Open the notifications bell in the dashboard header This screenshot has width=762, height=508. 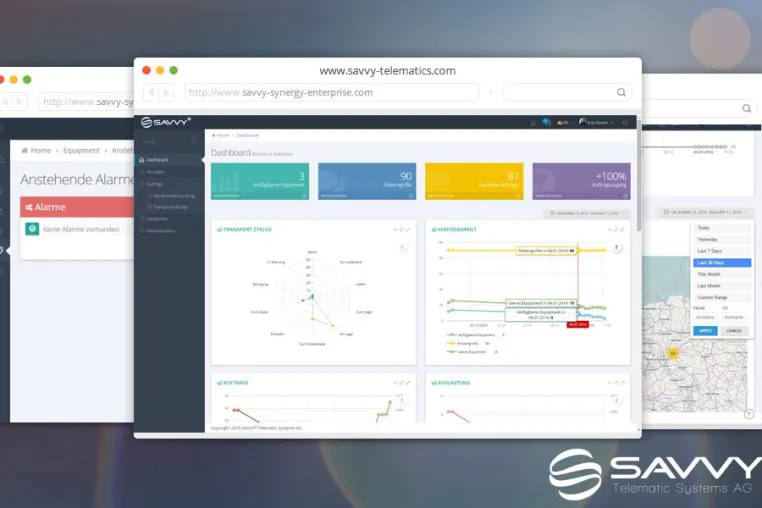click(533, 123)
